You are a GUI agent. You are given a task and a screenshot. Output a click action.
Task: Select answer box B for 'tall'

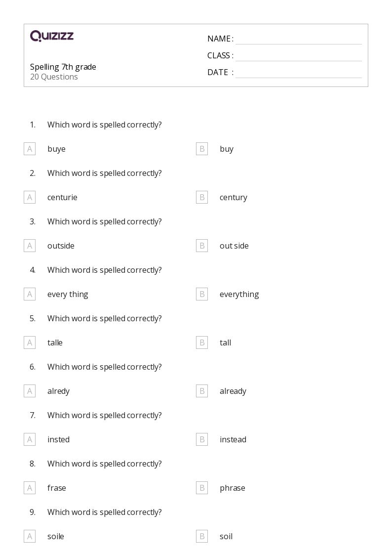point(202,342)
